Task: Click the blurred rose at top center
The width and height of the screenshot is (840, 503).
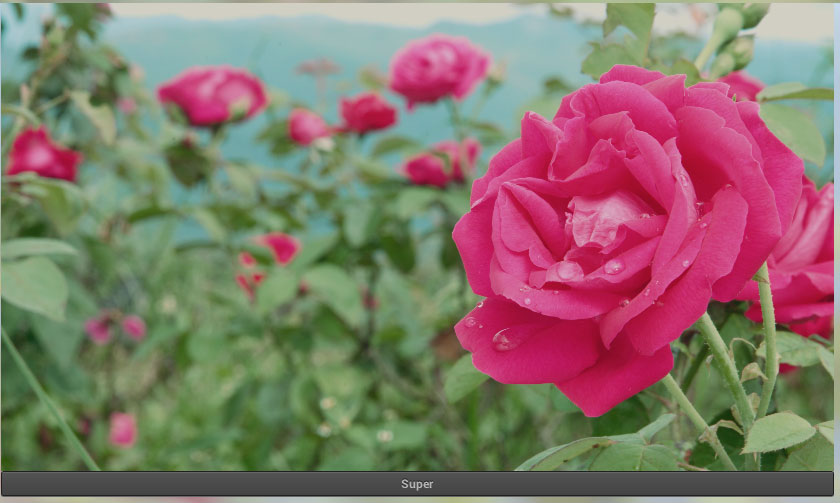Action: 438,68
